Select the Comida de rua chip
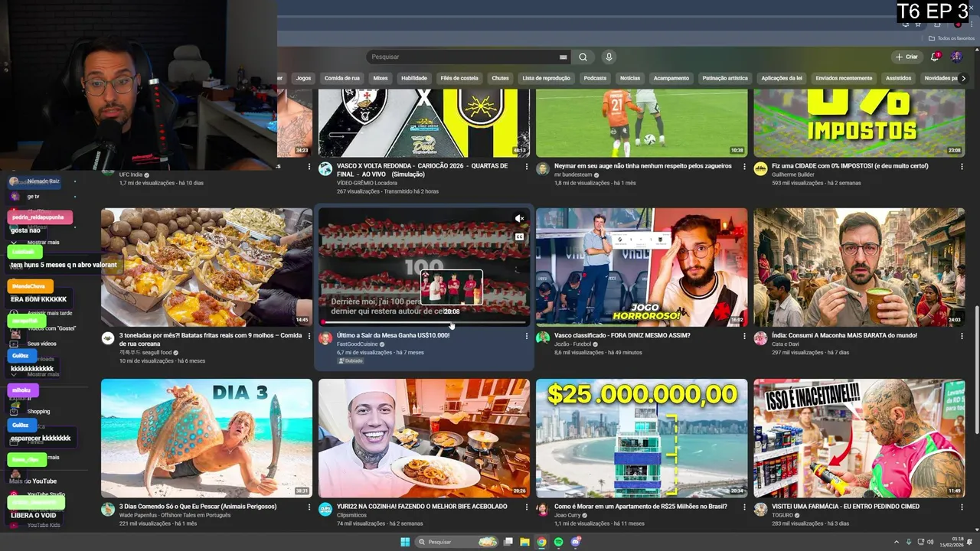Screen dimensions: 980x551 341,78
